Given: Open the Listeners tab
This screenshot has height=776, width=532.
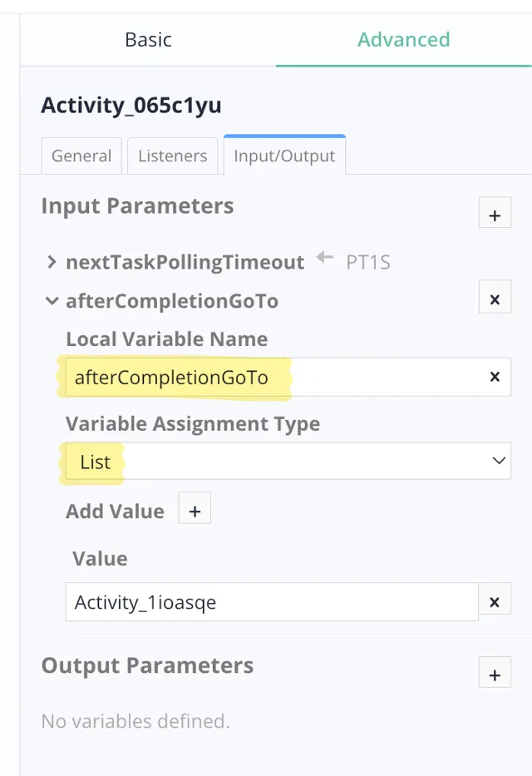Looking at the screenshot, I should [173, 156].
